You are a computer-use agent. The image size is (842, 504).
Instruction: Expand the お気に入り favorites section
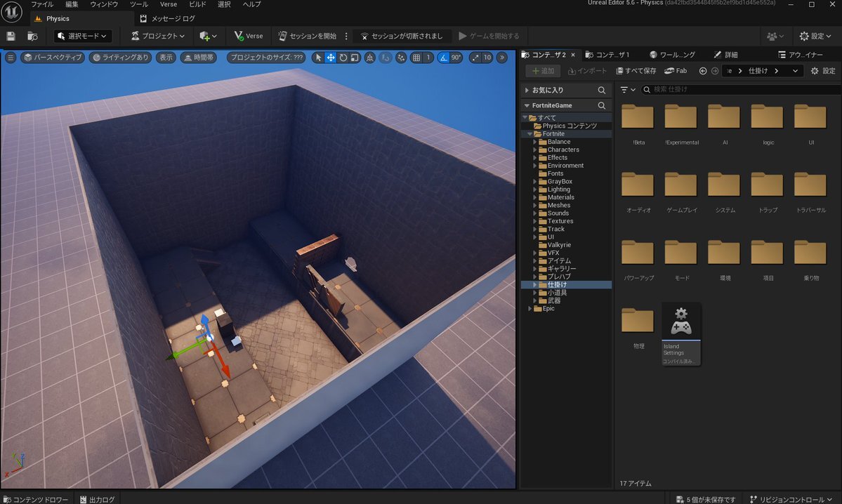(527, 90)
